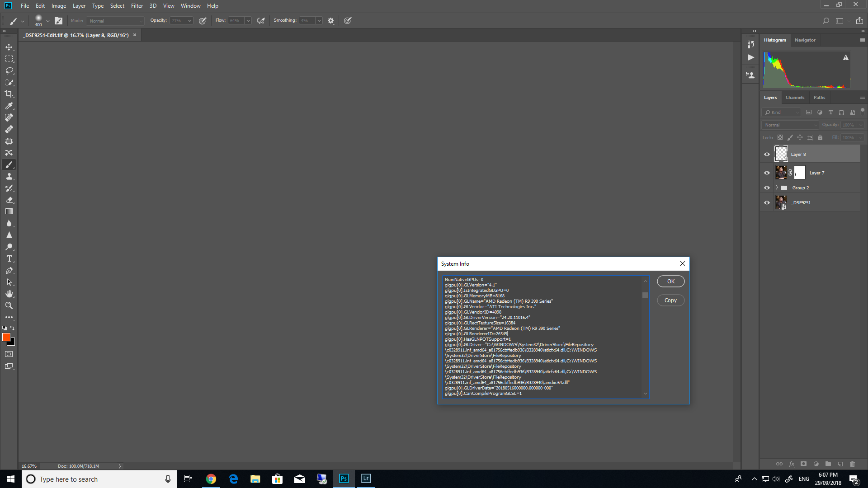Delete layer with trash icon
868x488 pixels.
click(x=852, y=464)
